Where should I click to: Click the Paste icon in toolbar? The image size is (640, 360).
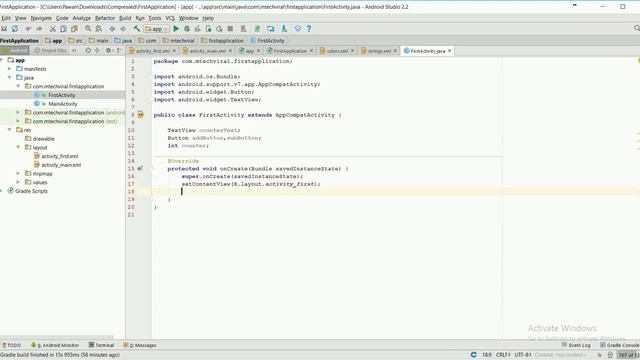[x=74, y=29]
